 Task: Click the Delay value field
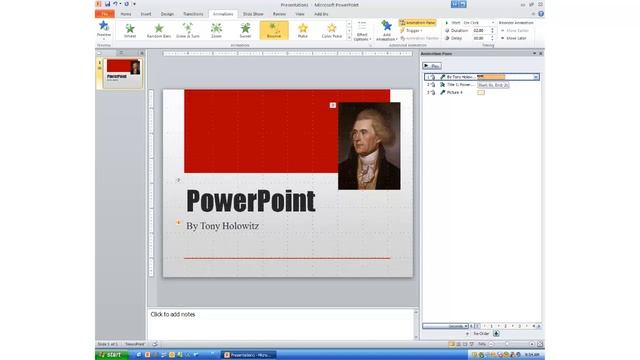(480, 38)
